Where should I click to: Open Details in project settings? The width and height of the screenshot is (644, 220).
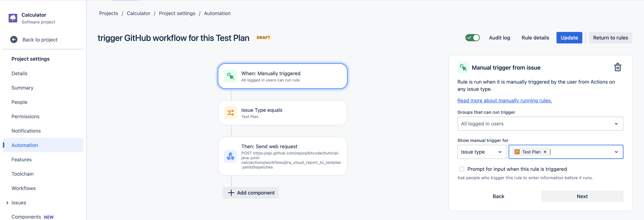click(x=19, y=73)
